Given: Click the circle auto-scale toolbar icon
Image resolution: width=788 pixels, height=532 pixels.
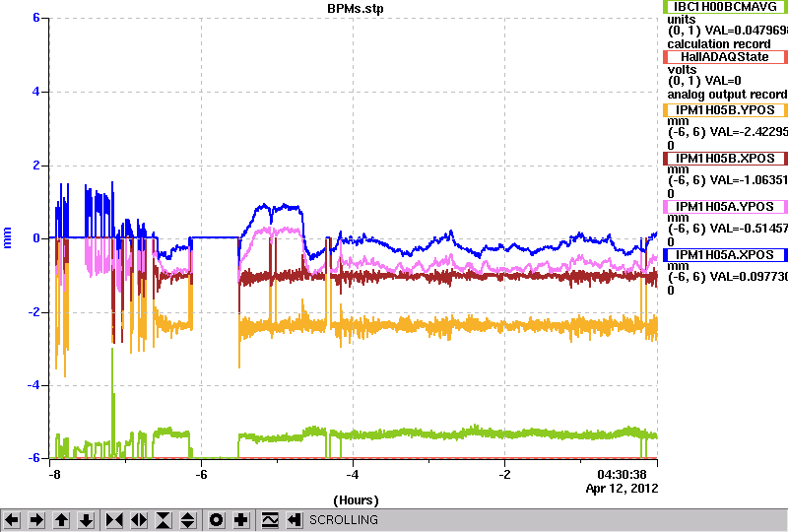Looking at the screenshot, I should point(216,519).
